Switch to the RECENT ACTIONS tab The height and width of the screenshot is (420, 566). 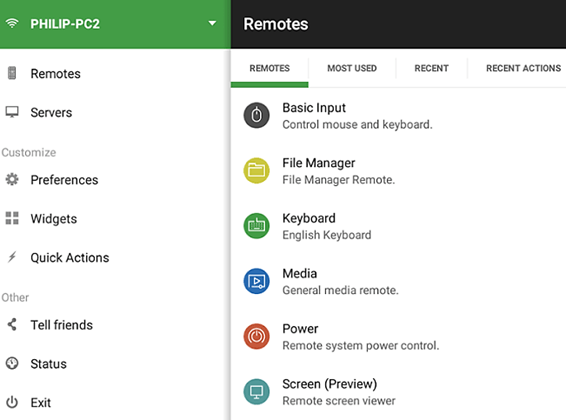523,68
